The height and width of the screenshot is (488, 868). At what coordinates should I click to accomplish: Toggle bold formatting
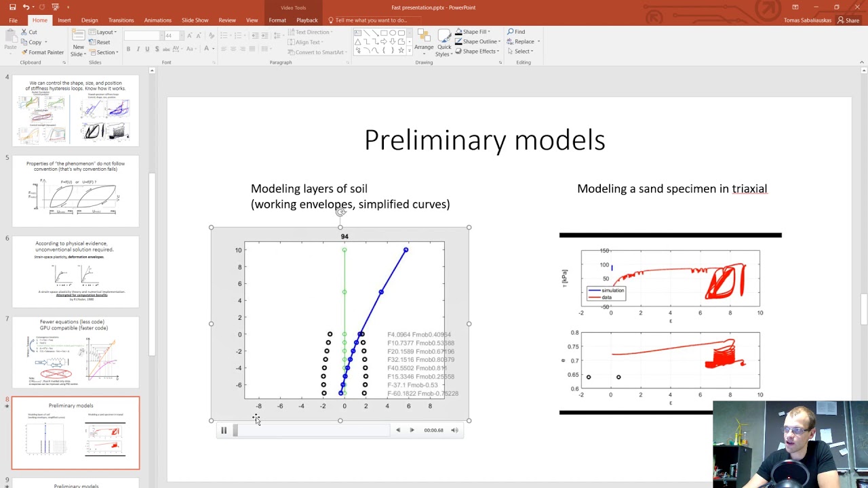[128, 49]
